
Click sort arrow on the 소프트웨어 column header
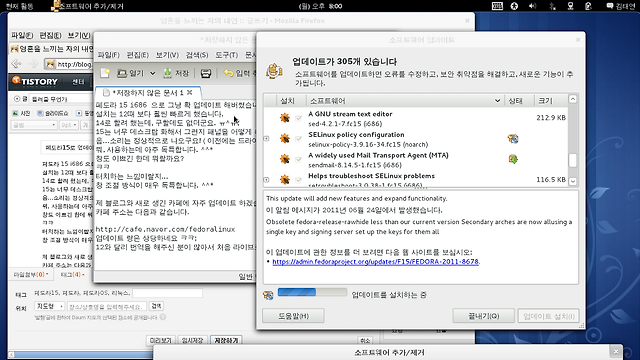click(x=497, y=101)
